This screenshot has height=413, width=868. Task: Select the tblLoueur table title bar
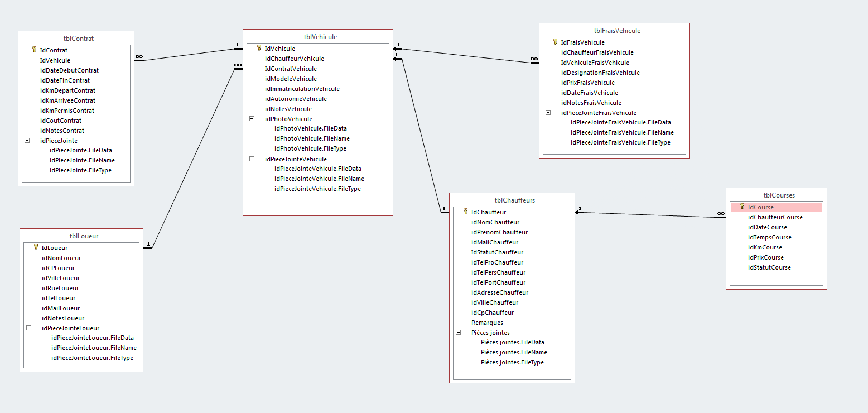[81, 236]
